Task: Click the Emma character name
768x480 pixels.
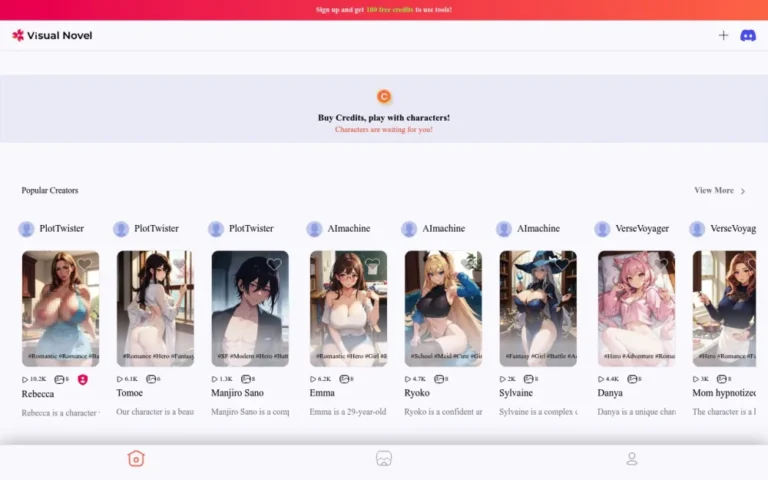Action: click(322, 393)
